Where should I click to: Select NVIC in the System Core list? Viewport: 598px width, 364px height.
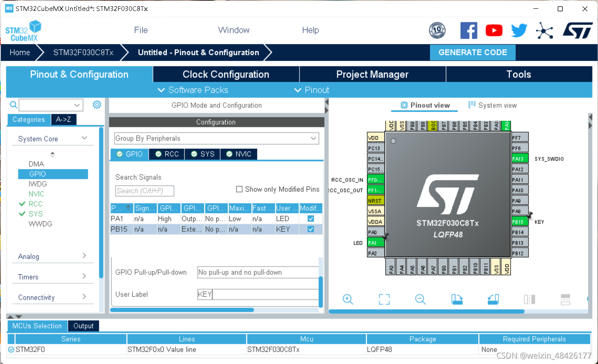[36, 194]
